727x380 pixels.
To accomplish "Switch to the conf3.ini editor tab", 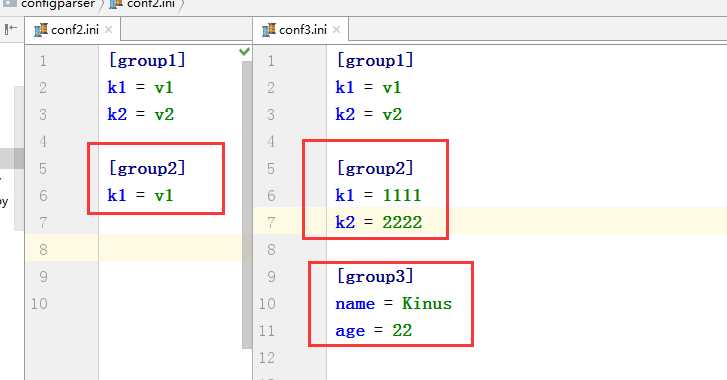I will click(x=301, y=30).
